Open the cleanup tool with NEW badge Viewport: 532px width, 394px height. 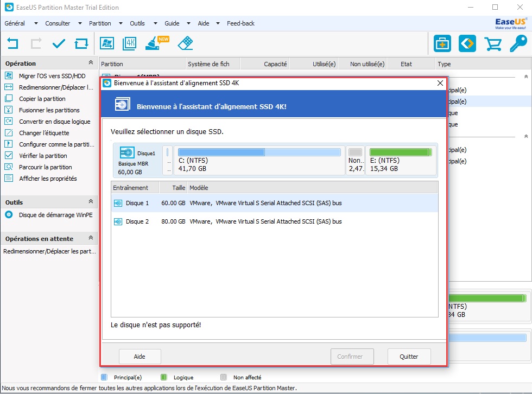[156, 43]
